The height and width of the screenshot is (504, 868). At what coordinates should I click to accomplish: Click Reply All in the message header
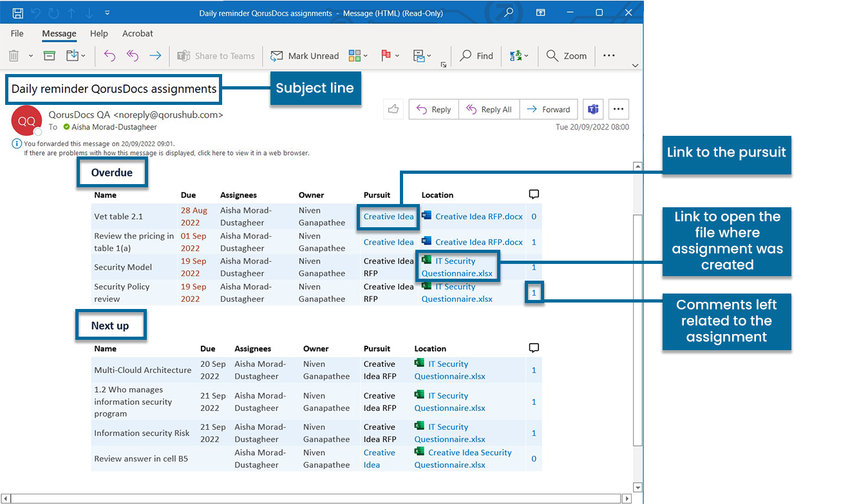pos(489,109)
